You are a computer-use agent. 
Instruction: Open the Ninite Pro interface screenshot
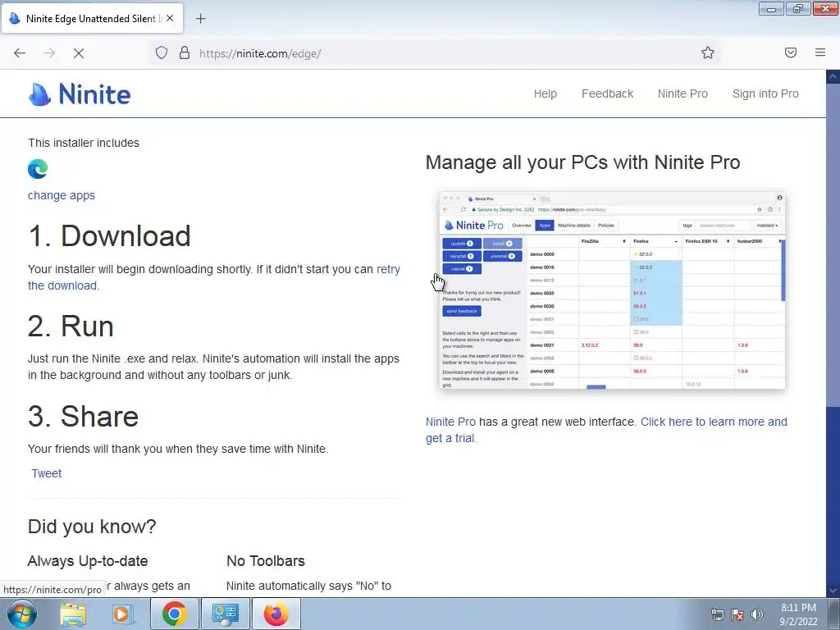[612, 290]
